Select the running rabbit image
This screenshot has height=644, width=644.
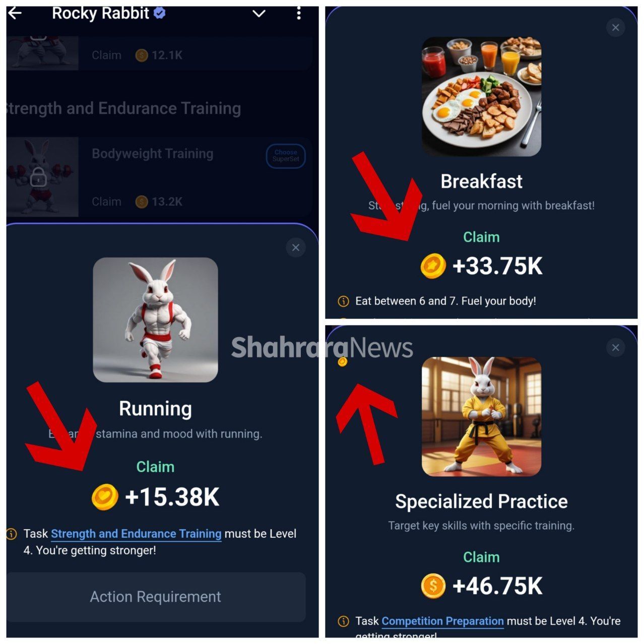coord(155,320)
